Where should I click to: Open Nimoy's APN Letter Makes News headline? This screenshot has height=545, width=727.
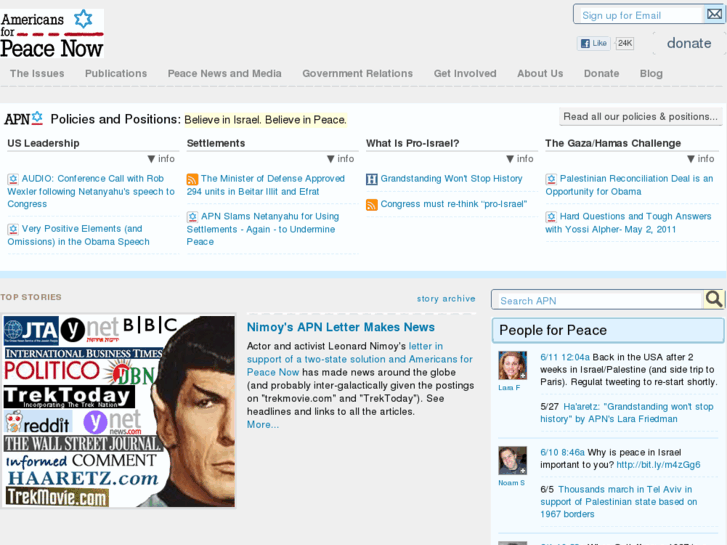[x=341, y=327]
